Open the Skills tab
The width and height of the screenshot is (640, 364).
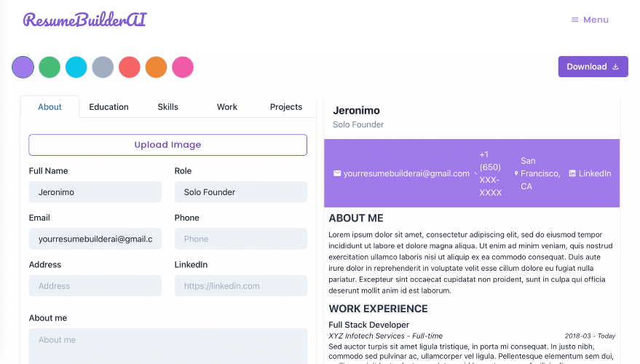[x=167, y=107]
